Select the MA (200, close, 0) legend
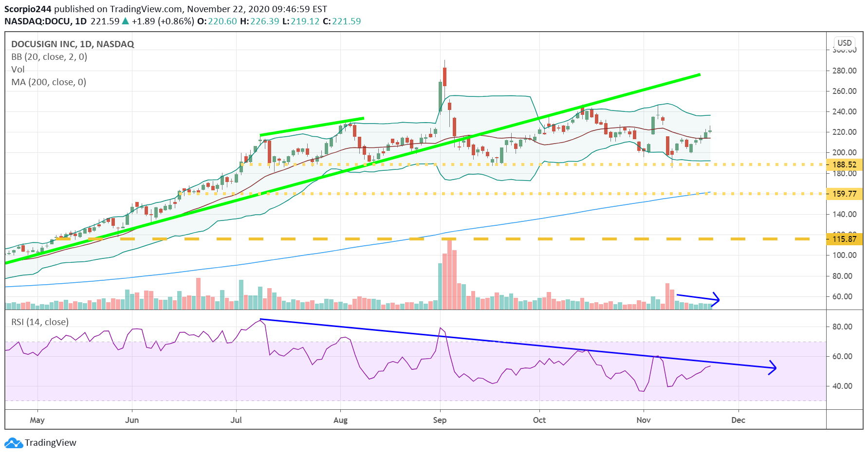This screenshot has height=456, width=868. [49, 82]
